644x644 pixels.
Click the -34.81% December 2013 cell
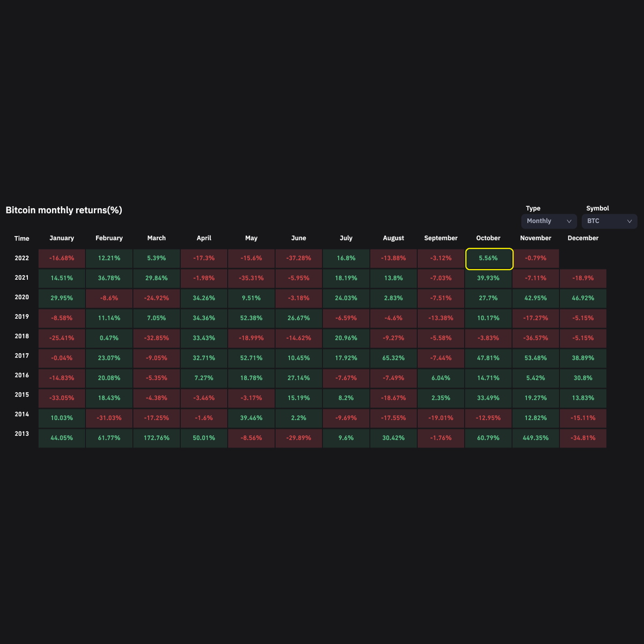coord(583,438)
